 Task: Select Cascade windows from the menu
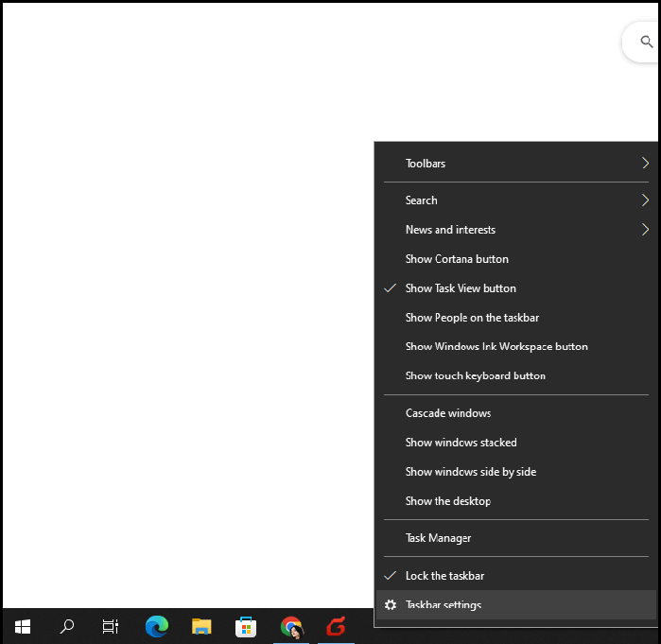pyautogui.click(x=448, y=413)
